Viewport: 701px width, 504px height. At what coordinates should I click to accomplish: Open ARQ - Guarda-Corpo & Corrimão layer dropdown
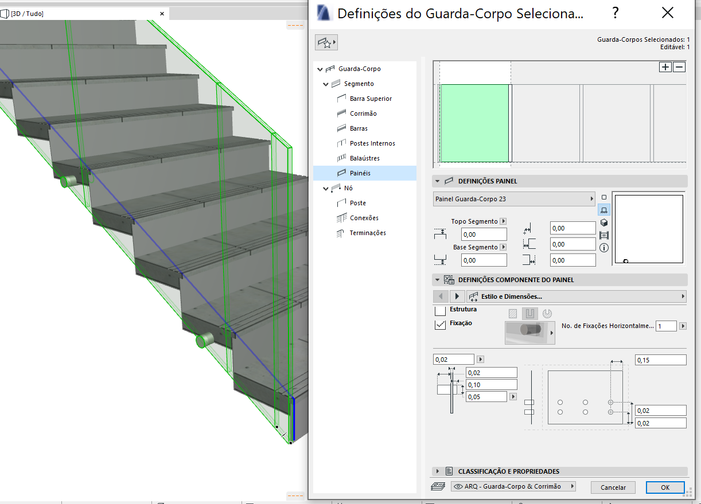(514, 486)
